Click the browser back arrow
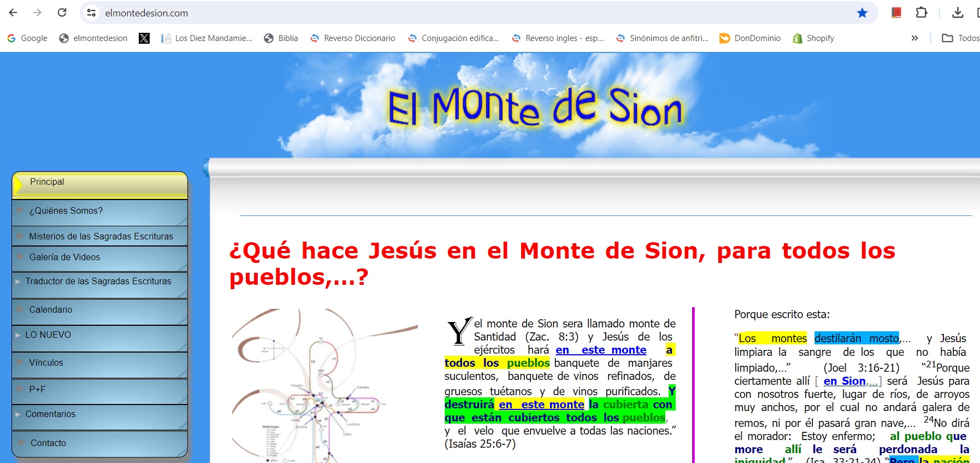This screenshot has width=980, height=463. click(x=13, y=13)
